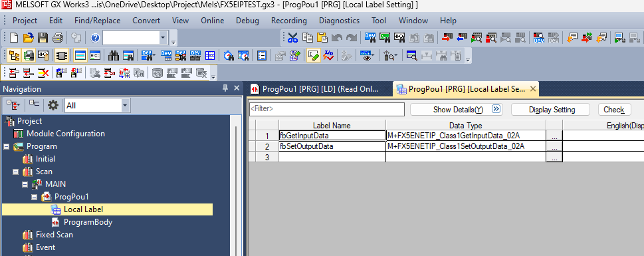Open the Print icon in toolbar
The image size is (644, 256).
tap(58, 38)
